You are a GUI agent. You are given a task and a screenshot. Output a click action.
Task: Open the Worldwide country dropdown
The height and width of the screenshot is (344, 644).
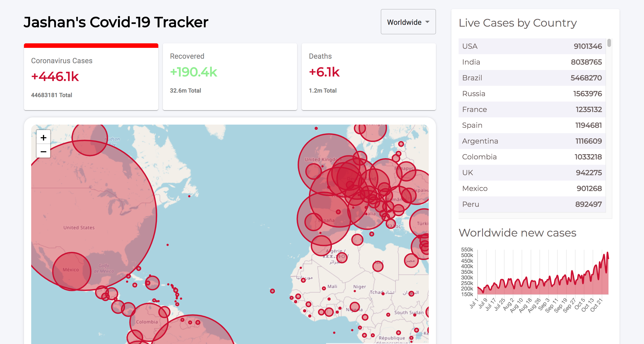(x=408, y=22)
